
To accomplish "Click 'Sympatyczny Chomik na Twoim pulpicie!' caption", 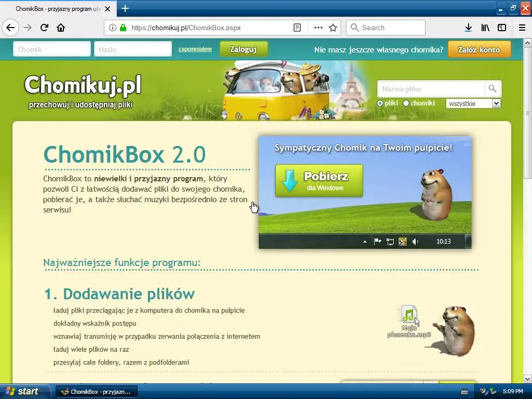I will (x=363, y=148).
